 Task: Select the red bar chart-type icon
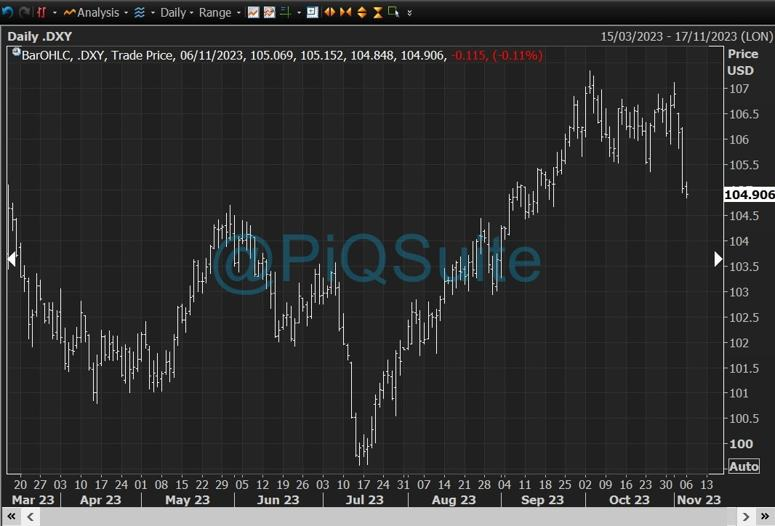click(x=42, y=12)
